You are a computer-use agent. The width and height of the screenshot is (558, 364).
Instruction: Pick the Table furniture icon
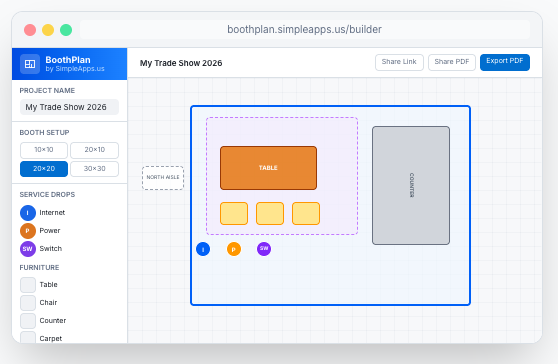point(28,285)
